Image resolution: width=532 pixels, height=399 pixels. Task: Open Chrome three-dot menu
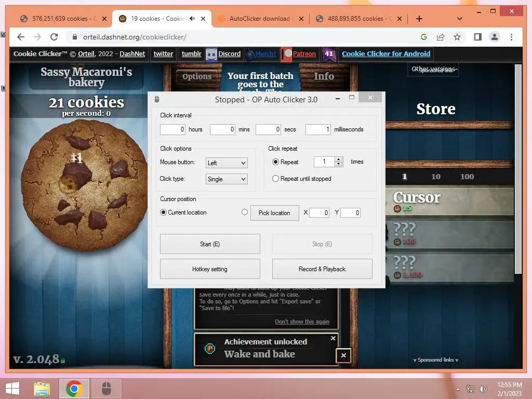[x=511, y=37]
